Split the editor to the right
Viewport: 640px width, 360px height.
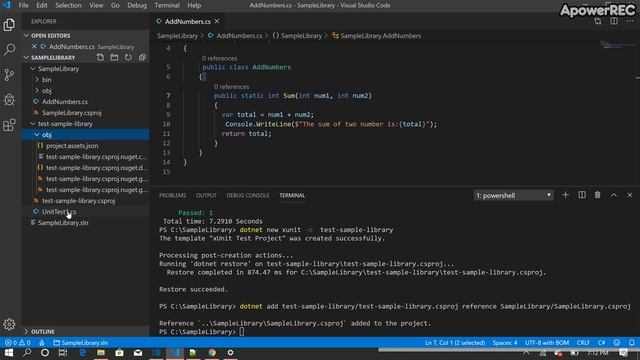614,21
